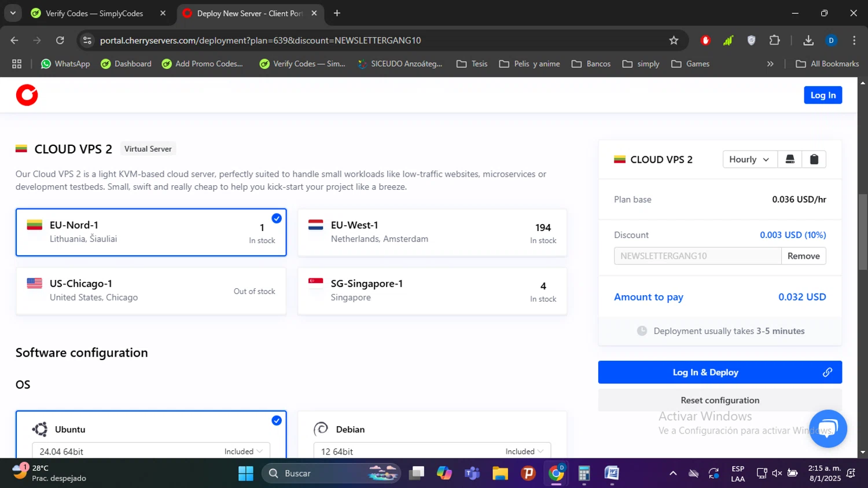This screenshot has height=488, width=868.
Task: Click the NEWSLETTERGANG10 promo code field
Action: 697,256
